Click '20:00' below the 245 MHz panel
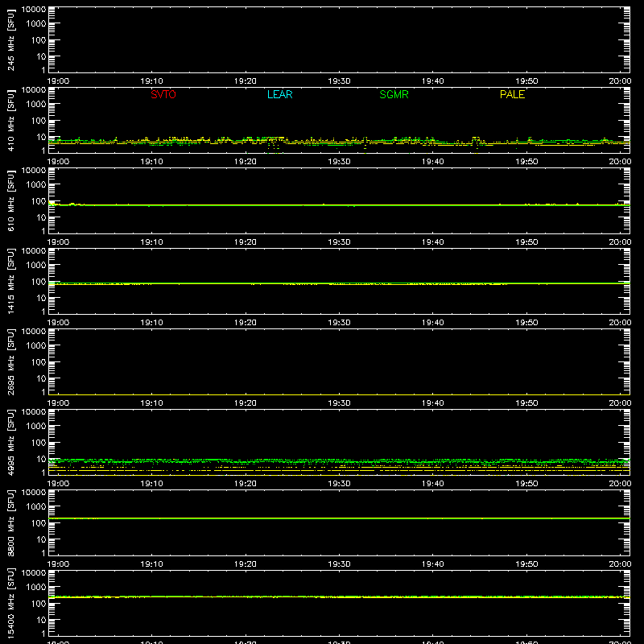This screenshot has width=644, height=644. 620,81
